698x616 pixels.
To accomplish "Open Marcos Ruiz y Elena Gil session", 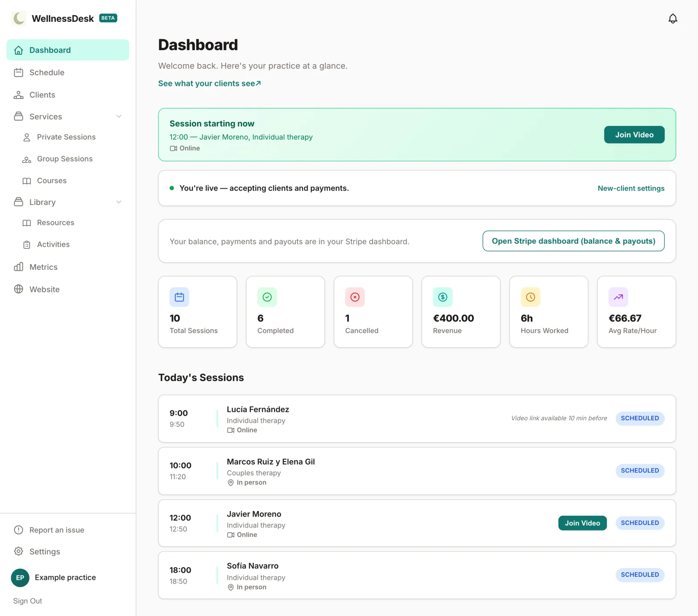I will coord(417,471).
